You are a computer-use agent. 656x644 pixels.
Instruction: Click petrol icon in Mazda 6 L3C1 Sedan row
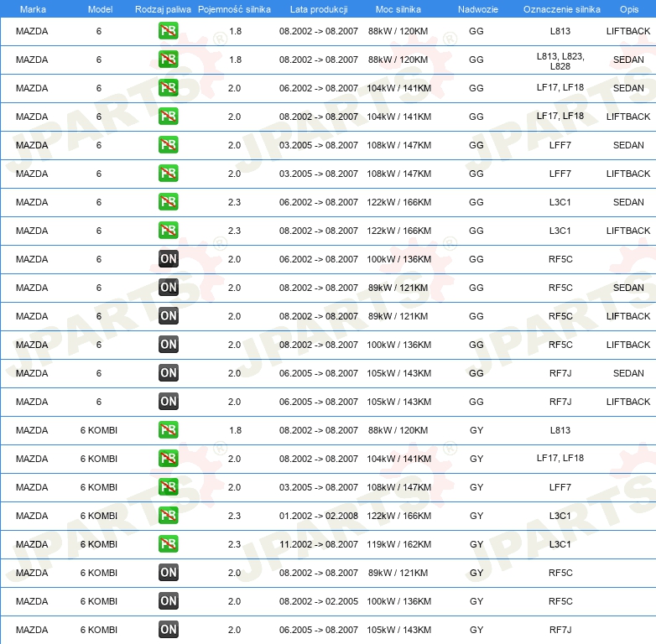pos(168,202)
